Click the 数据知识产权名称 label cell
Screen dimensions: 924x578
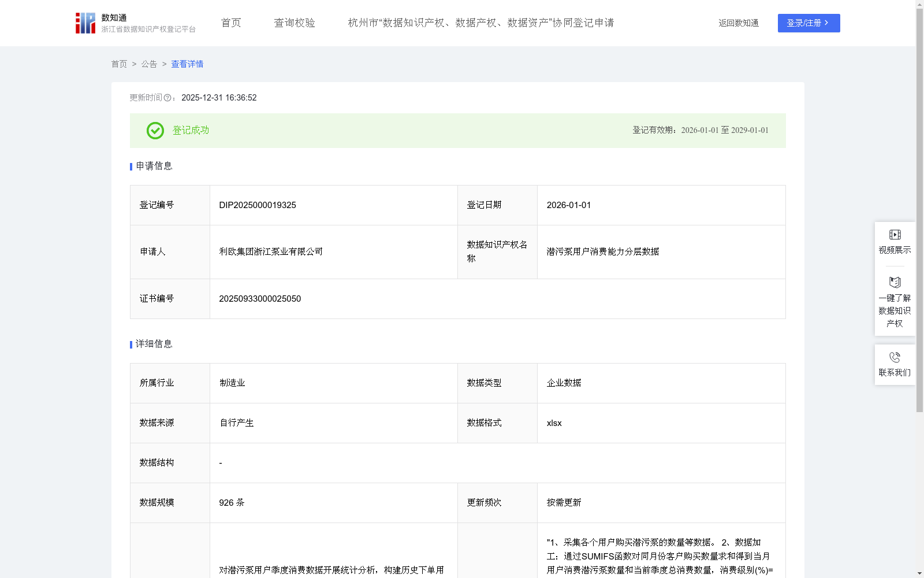click(x=498, y=252)
